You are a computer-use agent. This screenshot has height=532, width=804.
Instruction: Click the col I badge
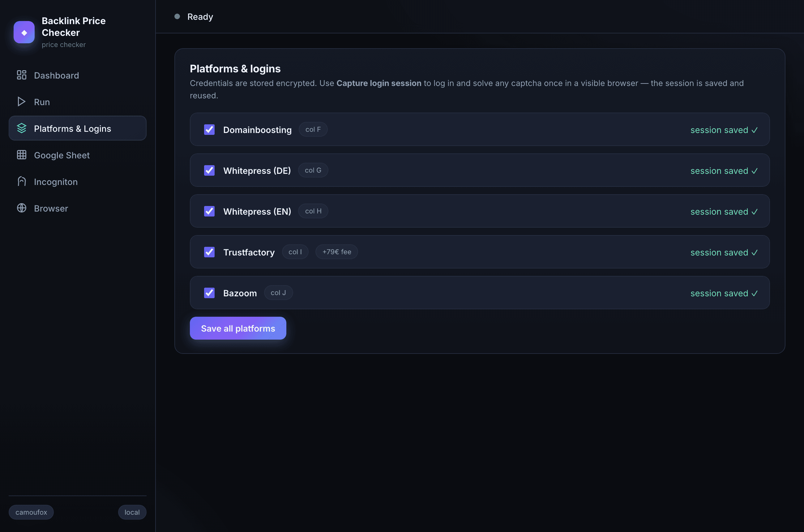click(x=295, y=252)
